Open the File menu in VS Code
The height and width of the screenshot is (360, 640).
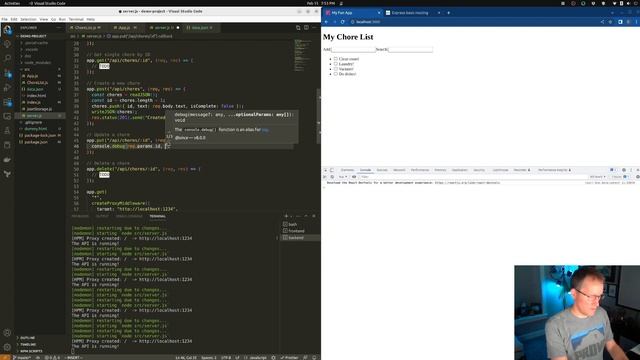pyautogui.click(x=4, y=19)
